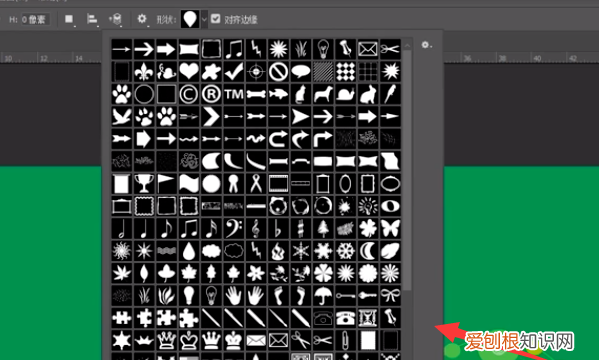The height and width of the screenshot is (360, 599).
Task: Select the speech bubble shape
Action: point(301,71)
